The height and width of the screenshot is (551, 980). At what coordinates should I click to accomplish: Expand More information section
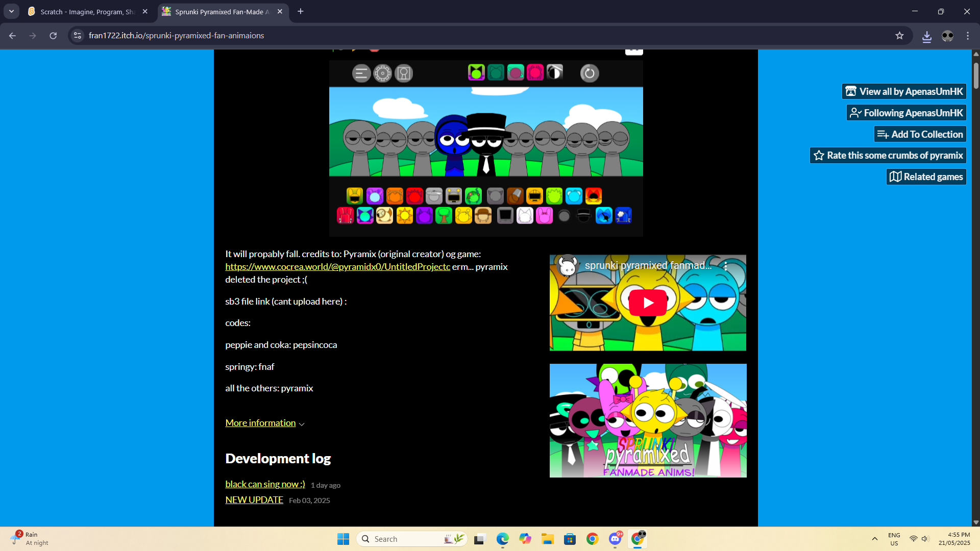point(265,423)
